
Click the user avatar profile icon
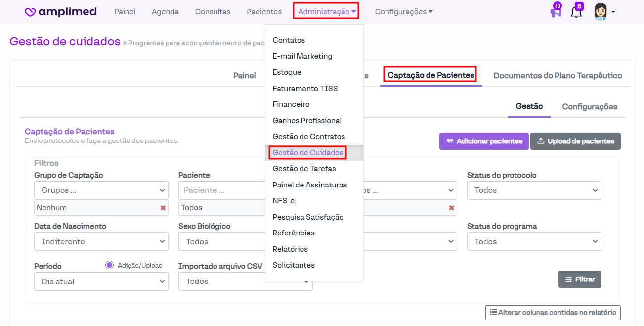600,11
